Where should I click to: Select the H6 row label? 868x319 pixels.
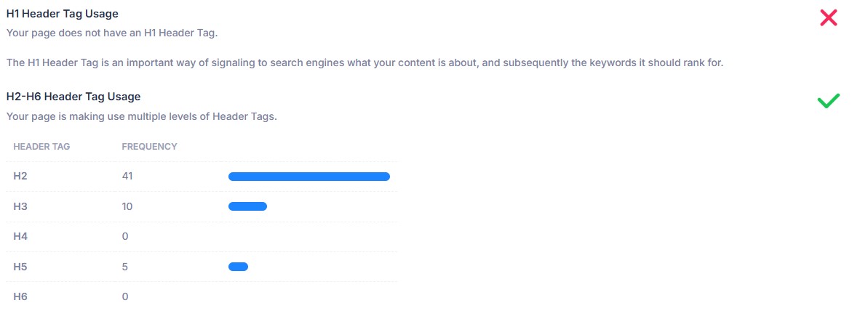[x=20, y=296]
